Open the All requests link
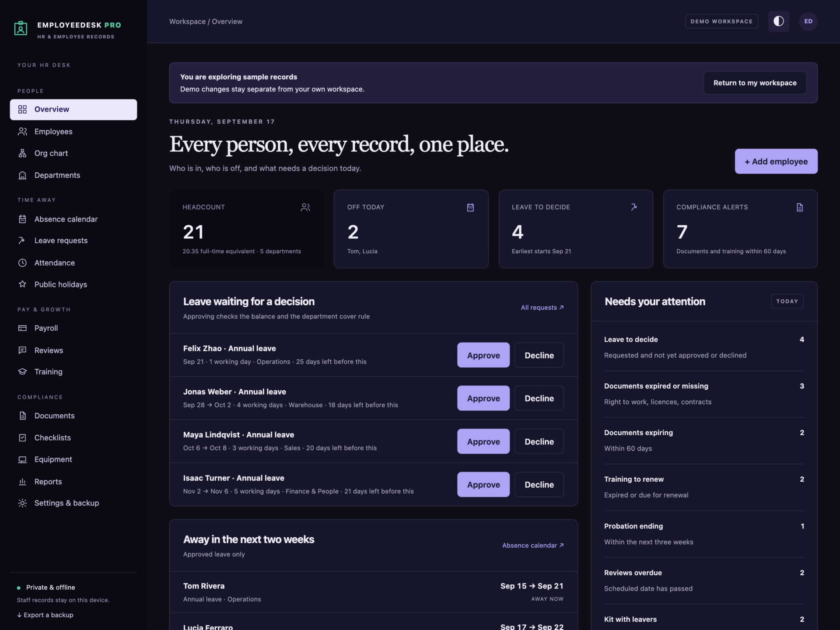The height and width of the screenshot is (630, 840). coord(542,308)
